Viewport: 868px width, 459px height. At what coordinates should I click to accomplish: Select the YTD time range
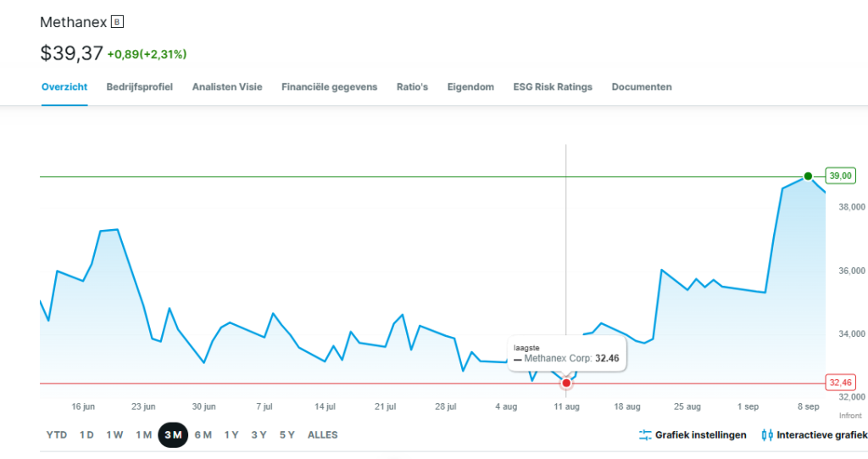[57, 435]
